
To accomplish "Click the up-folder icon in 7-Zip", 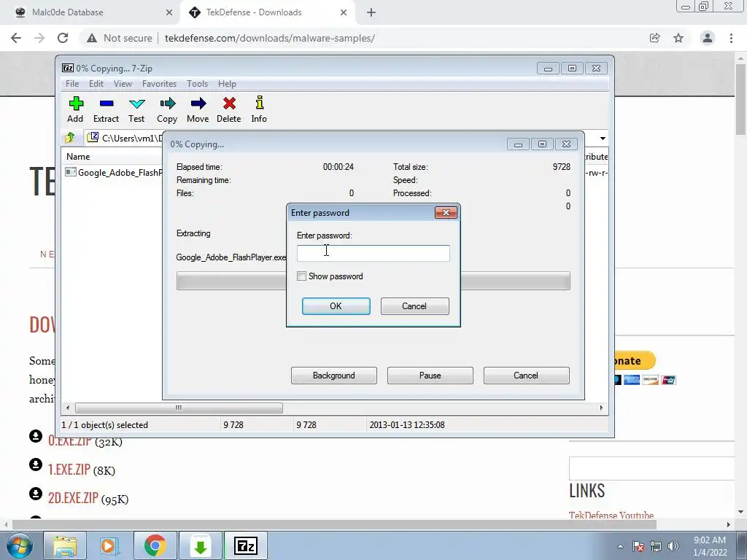I will pos(70,138).
